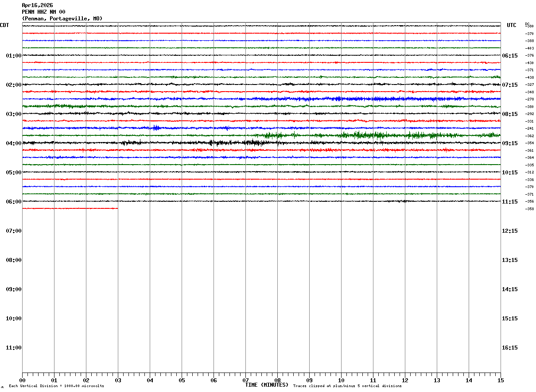This screenshot has width=536, height=392.
Task: Select the 02:00 CDT time label
Action: pyautogui.click(x=14, y=85)
